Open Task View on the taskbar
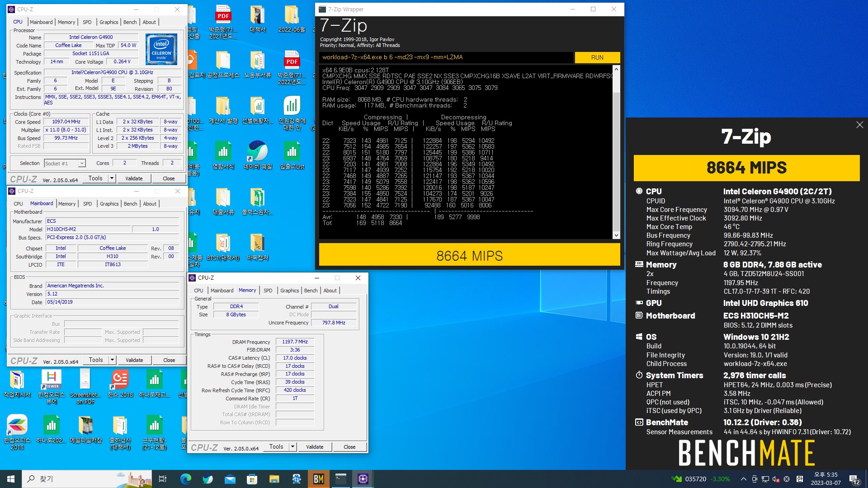Image resolution: width=868 pixels, height=488 pixels. (163, 479)
